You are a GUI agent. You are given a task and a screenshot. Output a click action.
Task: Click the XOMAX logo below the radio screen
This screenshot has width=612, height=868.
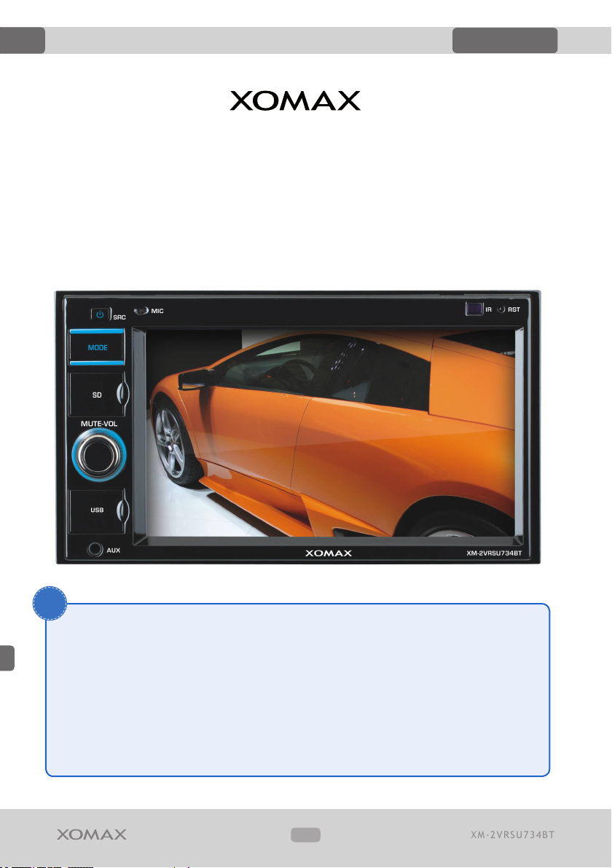pyautogui.click(x=329, y=553)
